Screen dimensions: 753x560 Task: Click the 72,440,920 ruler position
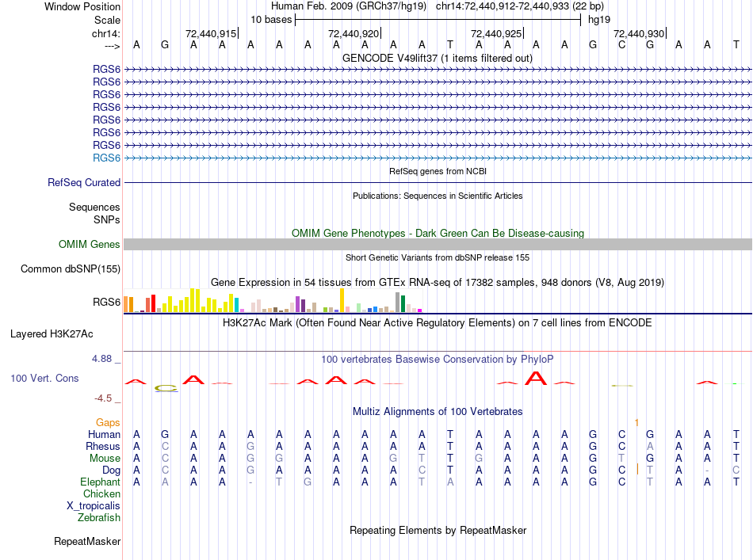354,33
